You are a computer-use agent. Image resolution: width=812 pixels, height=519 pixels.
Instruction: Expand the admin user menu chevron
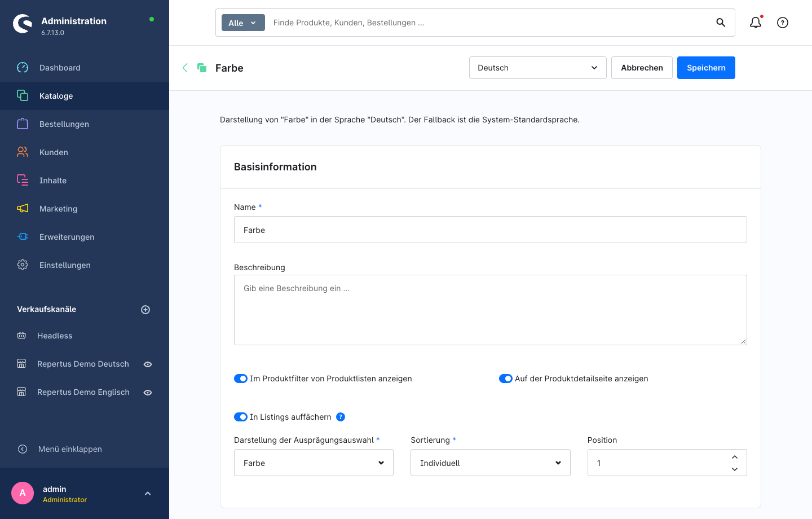click(x=148, y=494)
